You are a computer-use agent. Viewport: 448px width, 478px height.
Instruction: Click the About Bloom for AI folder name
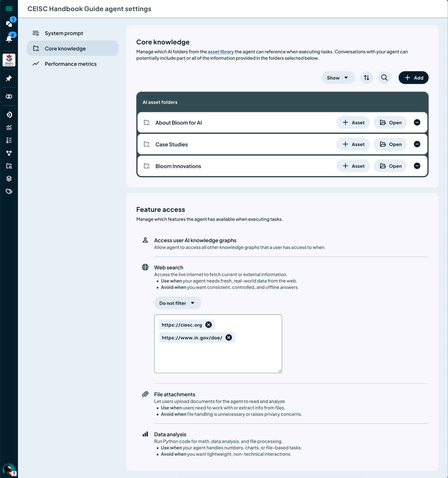[x=178, y=123]
